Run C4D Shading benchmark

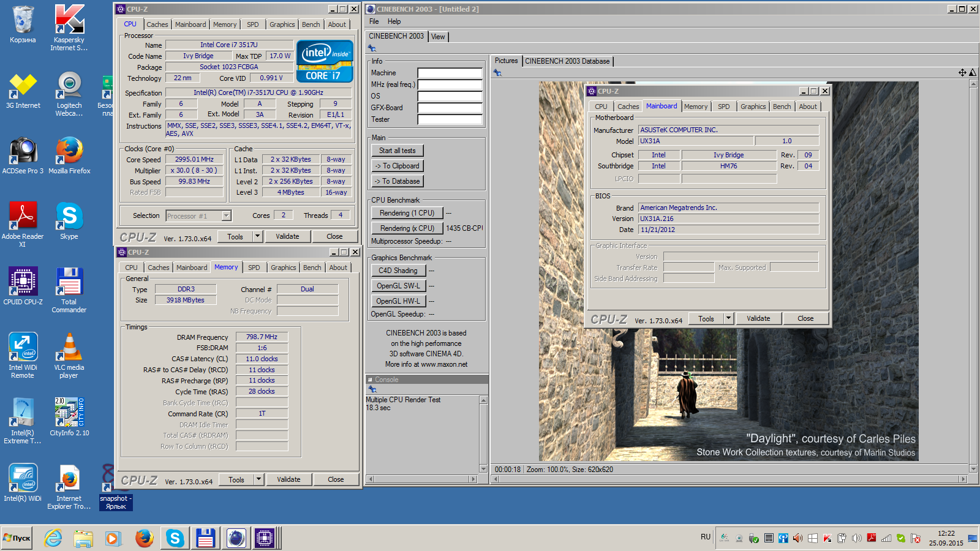pyautogui.click(x=398, y=271)
